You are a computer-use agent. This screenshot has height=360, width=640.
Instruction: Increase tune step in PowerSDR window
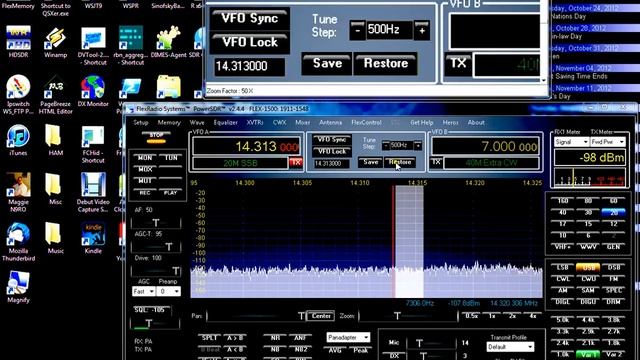click(418, 146)
